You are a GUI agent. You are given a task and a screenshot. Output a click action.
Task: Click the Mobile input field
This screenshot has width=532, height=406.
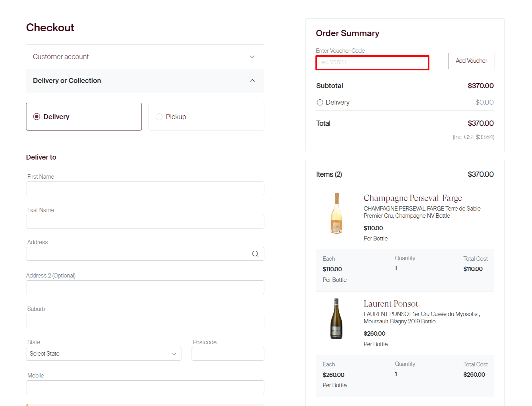145,387
